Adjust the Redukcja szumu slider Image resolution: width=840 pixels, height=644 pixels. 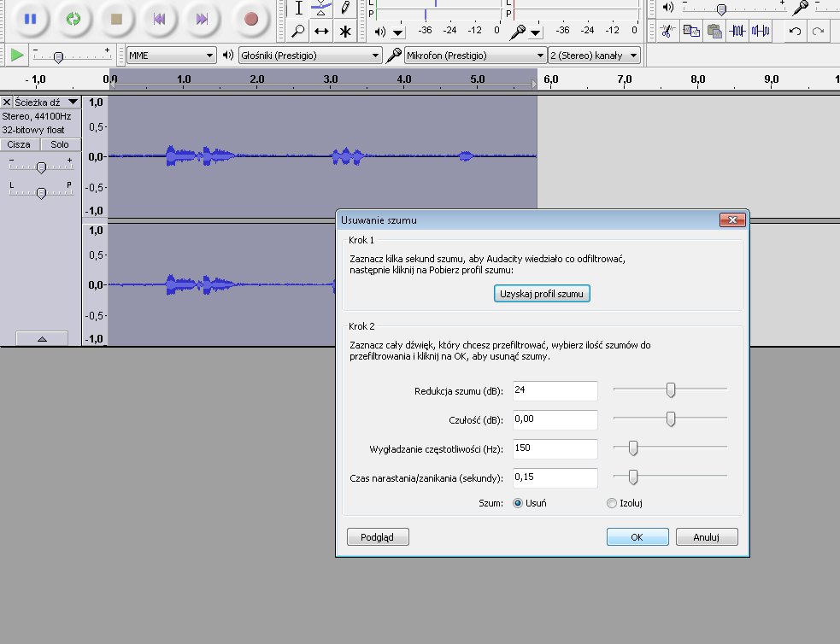coord(670,389)
